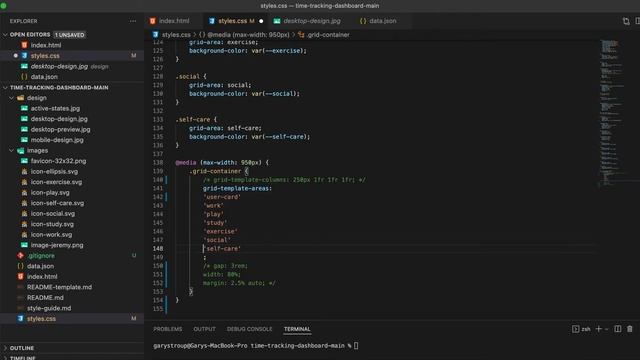Open Explorer more actions ellipsis
This screenshot has width=640, height=360.
[x=133, y=21]
